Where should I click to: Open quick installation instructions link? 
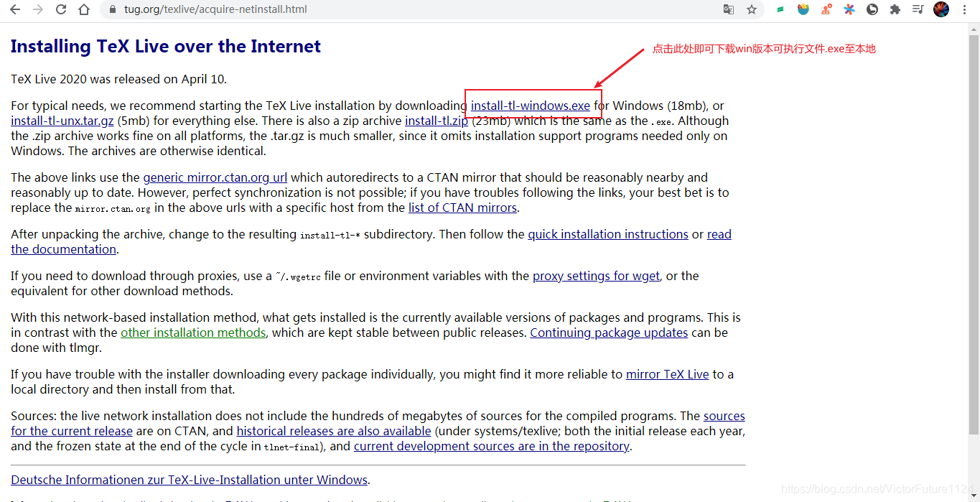tap(608, 234)
